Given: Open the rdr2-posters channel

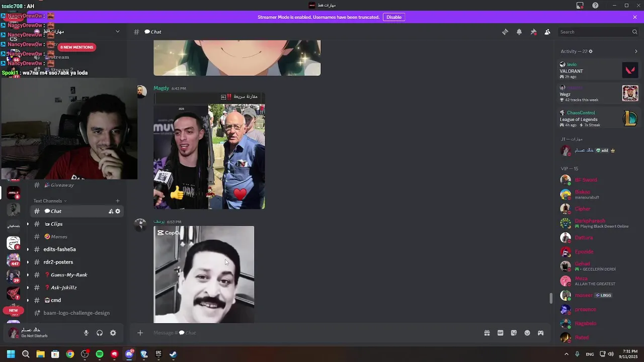Looking at the screenshot, I should pyautogui.click(x=76, y=262).
